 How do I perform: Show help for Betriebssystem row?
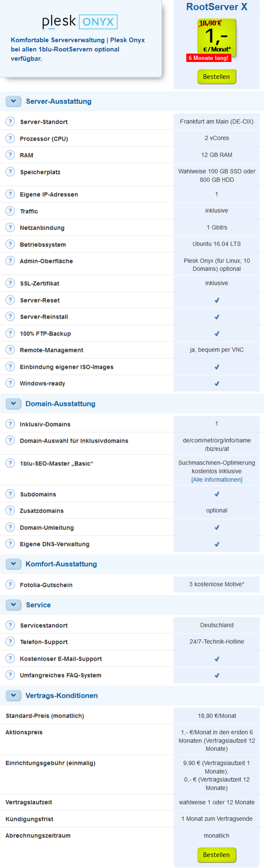click(10, 244)
